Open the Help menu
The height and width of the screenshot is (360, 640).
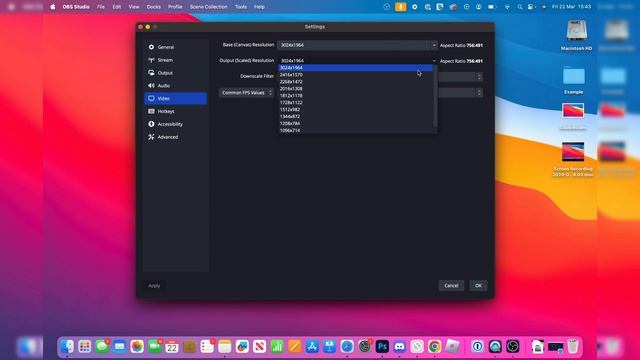coord(259,7)
